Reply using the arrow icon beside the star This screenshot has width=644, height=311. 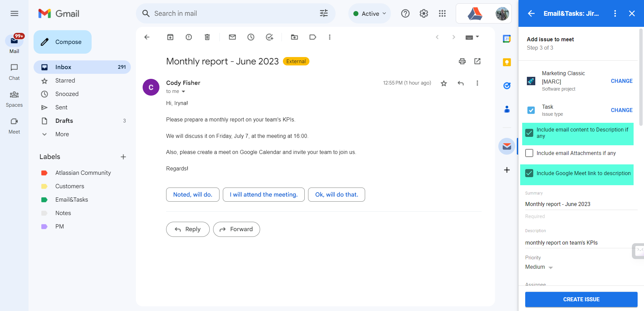460,83
